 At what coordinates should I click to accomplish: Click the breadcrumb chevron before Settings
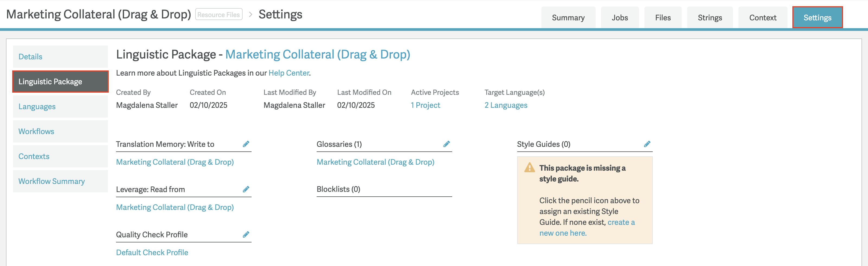250,14
